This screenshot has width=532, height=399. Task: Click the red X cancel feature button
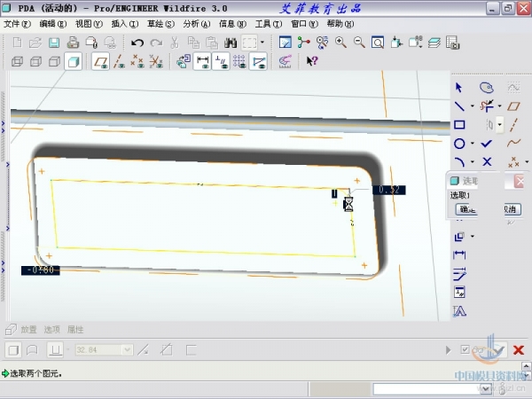click(x=519, y=350)
